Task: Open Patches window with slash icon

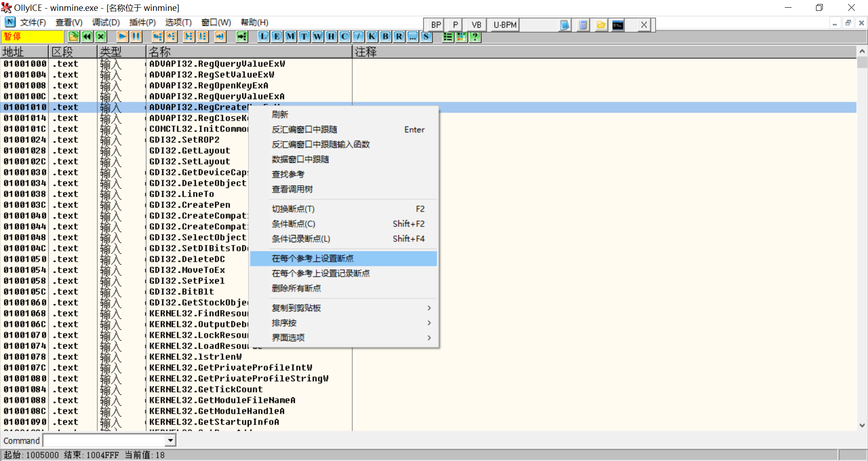Action: point(359,37)
